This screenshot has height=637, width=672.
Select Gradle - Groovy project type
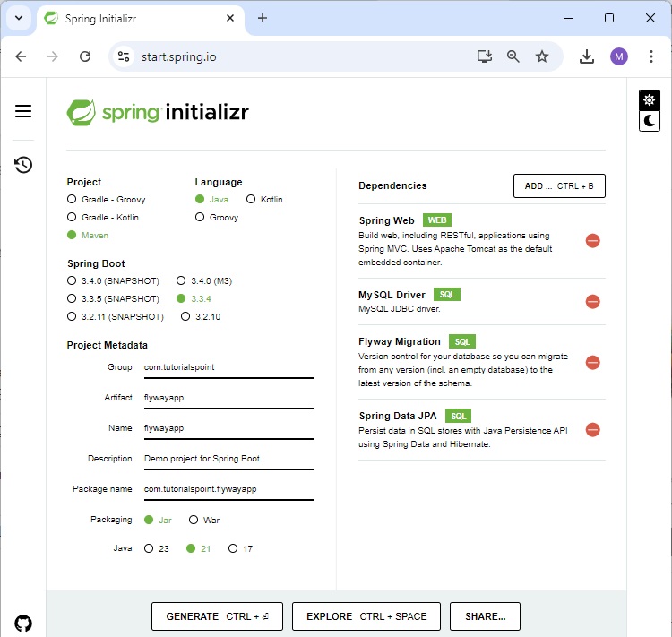(x=107, y=199)
